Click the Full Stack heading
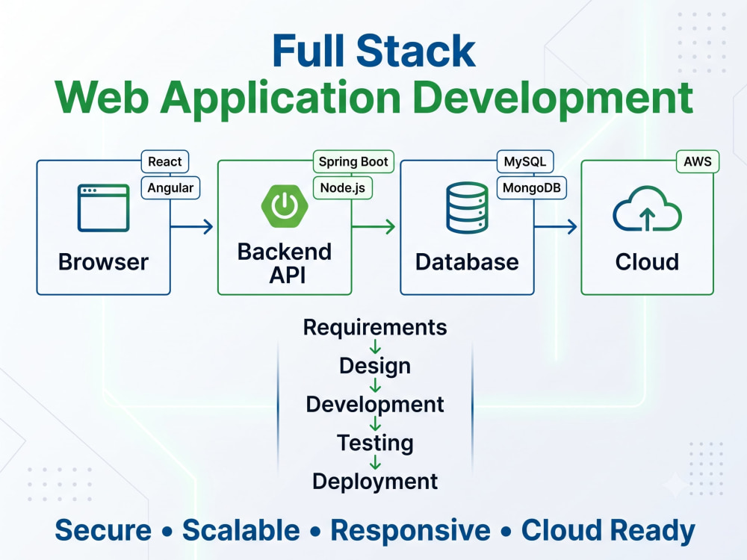747x560 pixels. coord(374,51)
